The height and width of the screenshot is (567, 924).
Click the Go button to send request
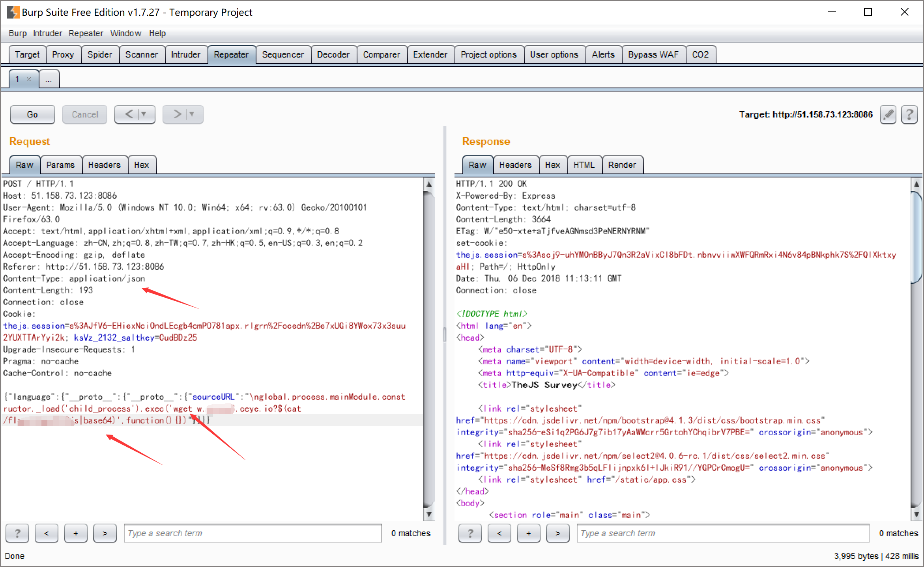coord(32,114)
